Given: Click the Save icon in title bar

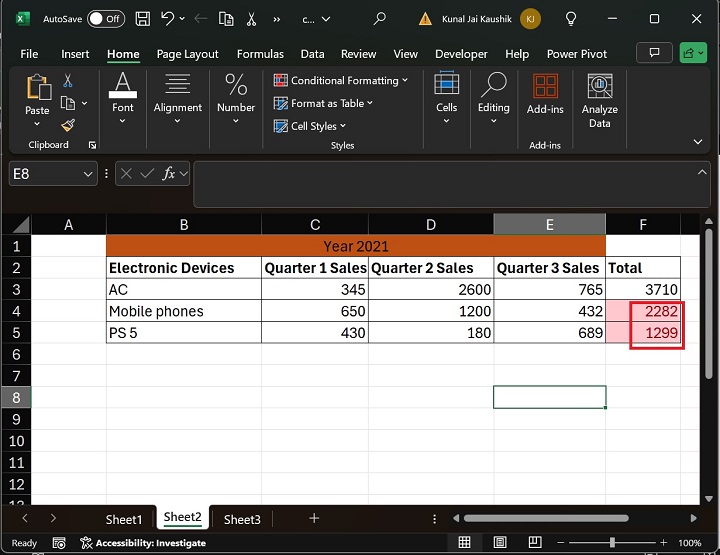Looking at the screenshot, I should [142, 19].
